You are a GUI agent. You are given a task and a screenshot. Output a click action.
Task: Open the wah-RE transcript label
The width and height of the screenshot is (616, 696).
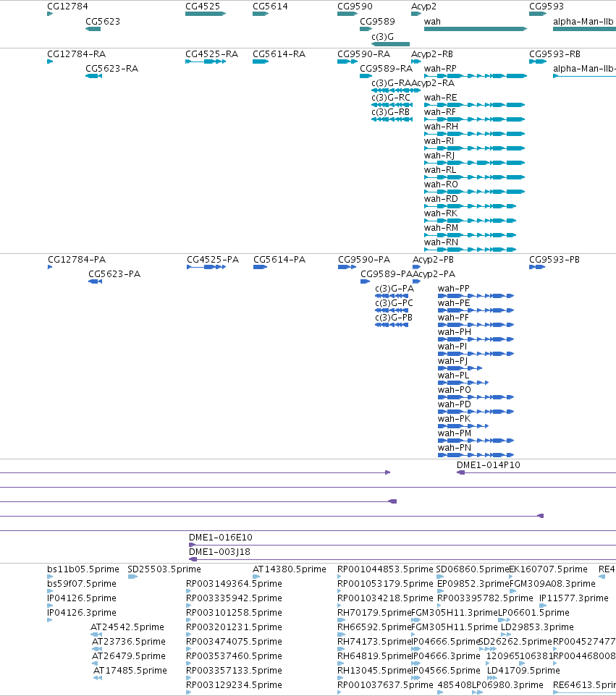click(441, 97)
